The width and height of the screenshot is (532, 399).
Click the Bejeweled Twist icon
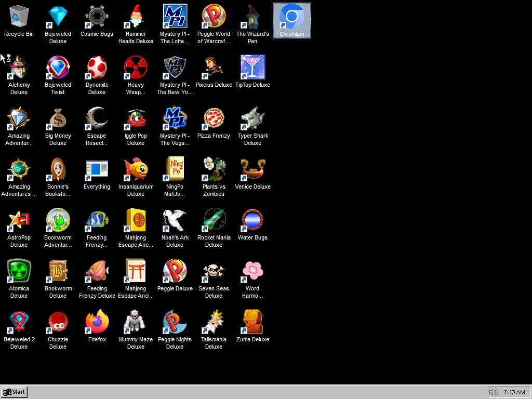pos(58,67)
